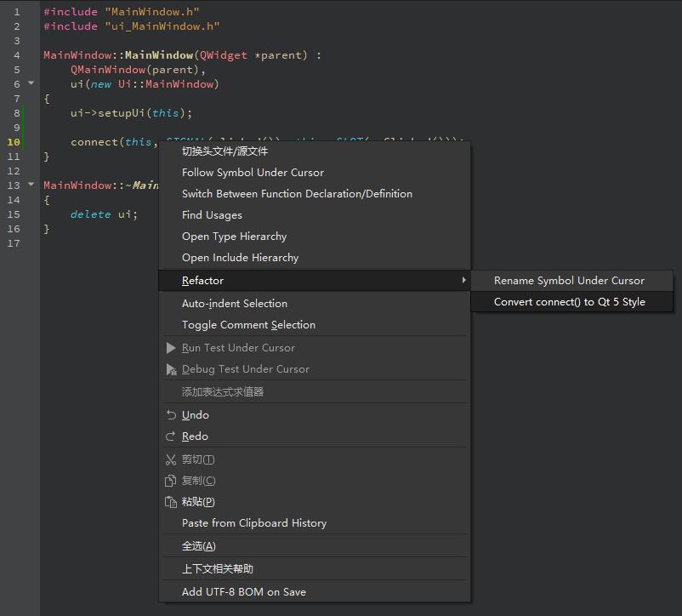This screenshot has width=682, height=616.
Task: Click line number 1 in the gutter
Action: pos(16,12)
